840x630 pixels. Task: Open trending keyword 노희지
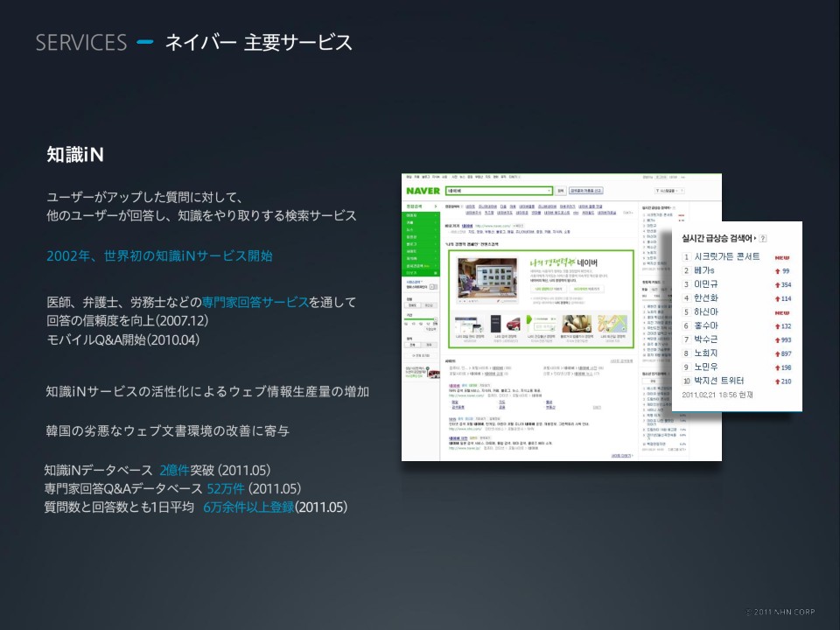(x=705, y=353)
